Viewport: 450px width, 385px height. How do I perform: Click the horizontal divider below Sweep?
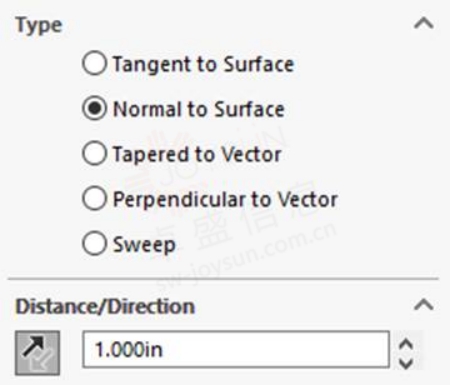point(223,278)
